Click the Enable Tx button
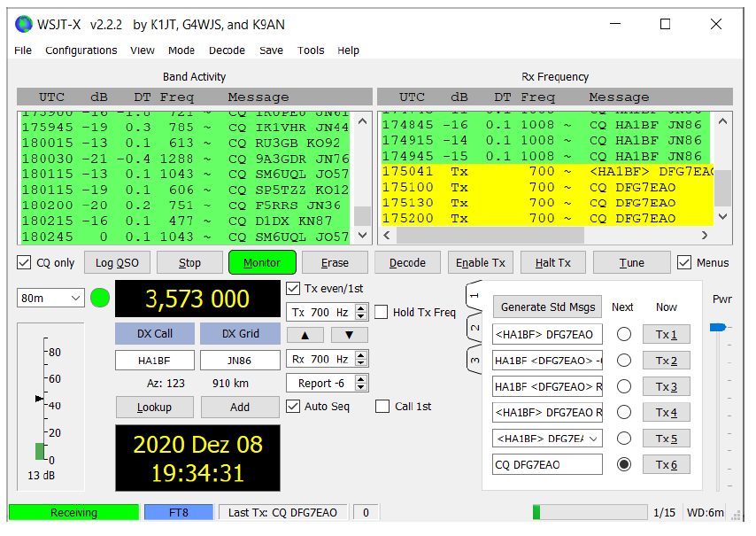This screenshot has height=536, width=756. tap(480, 262)
